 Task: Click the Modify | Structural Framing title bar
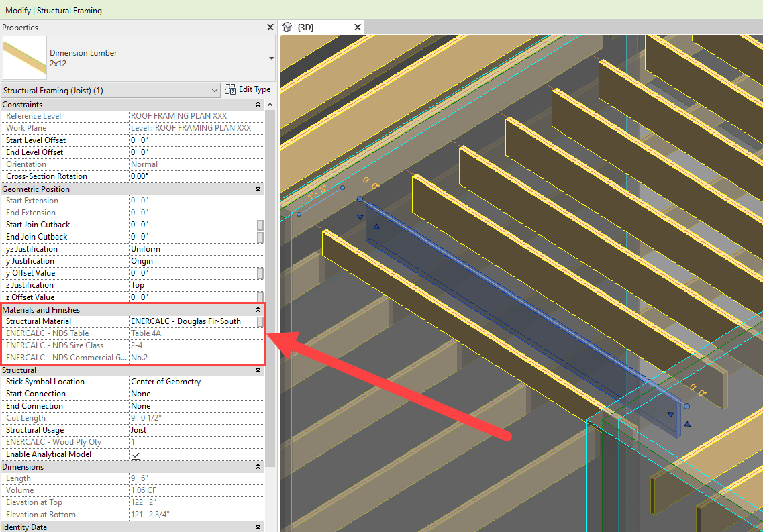(54, 10)
